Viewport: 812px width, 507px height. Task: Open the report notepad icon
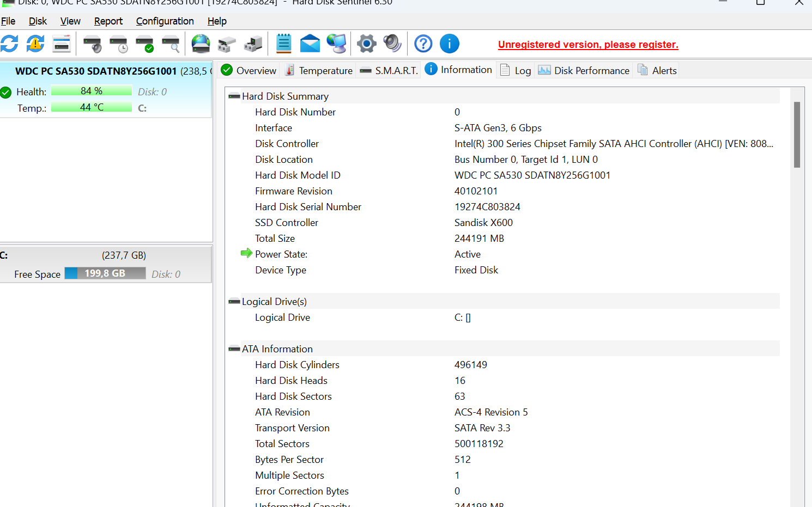(x=283, y=44)
